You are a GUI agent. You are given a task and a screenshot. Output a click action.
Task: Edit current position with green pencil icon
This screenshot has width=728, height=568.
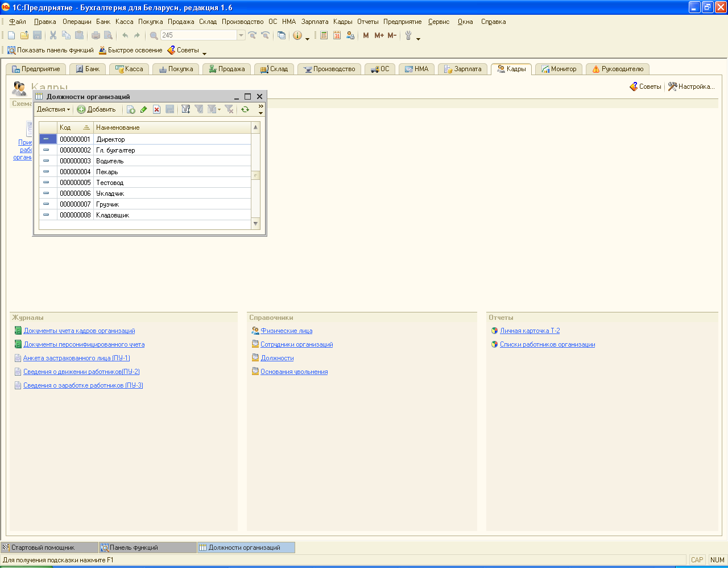[144, 109]
